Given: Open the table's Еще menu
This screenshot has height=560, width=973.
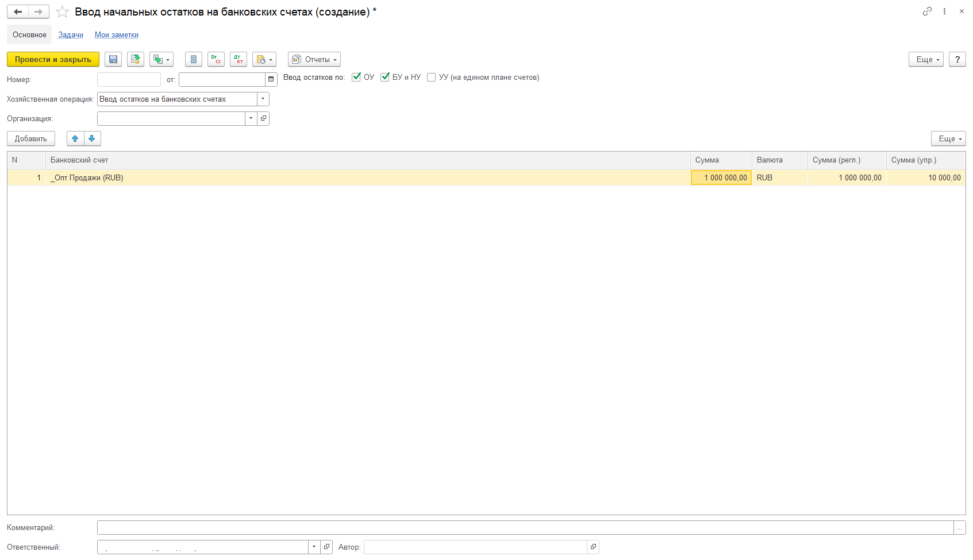Looking at the screenshot, I should pyautogui.click(x=948, y=138).
